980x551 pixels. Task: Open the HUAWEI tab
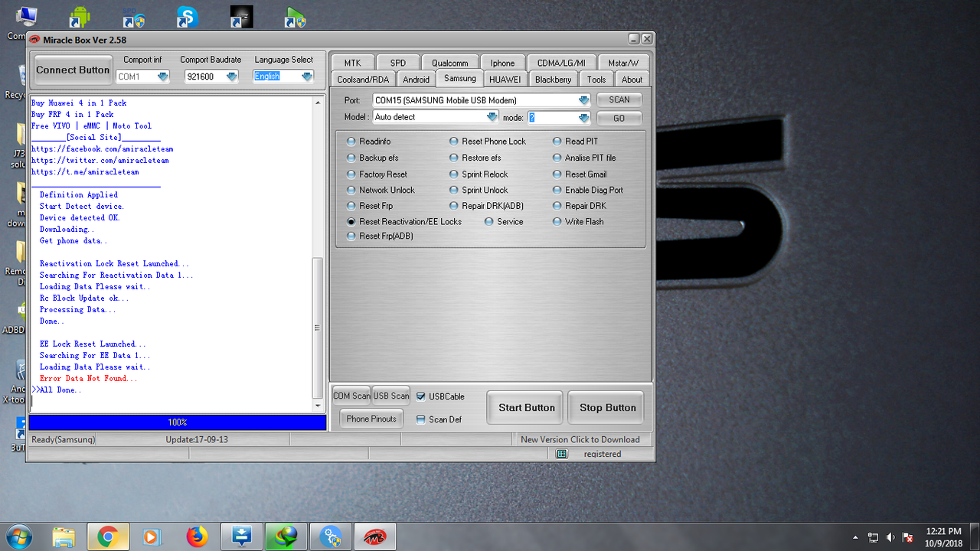(x=505, y=79)
